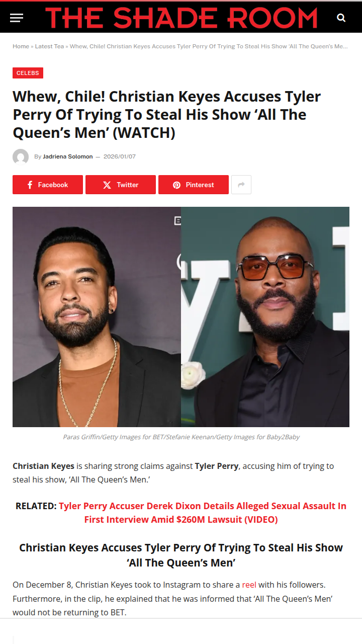Click the author avatar icon
This screenshot has height=644, width=362.
click(x=21, y=157)
